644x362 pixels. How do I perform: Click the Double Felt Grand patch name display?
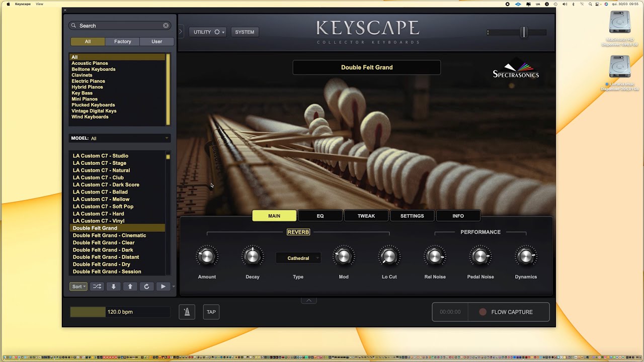(367, 67)
